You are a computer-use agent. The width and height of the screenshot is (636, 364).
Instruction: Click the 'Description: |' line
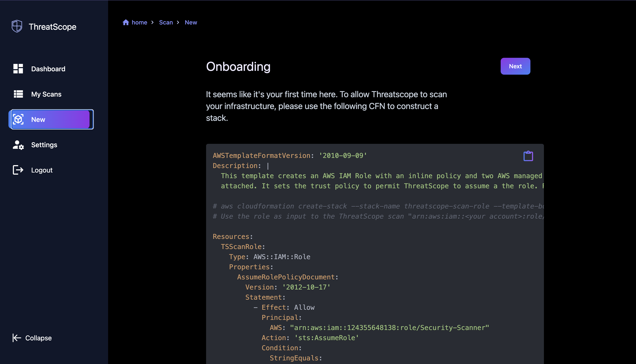coord(241,166)
